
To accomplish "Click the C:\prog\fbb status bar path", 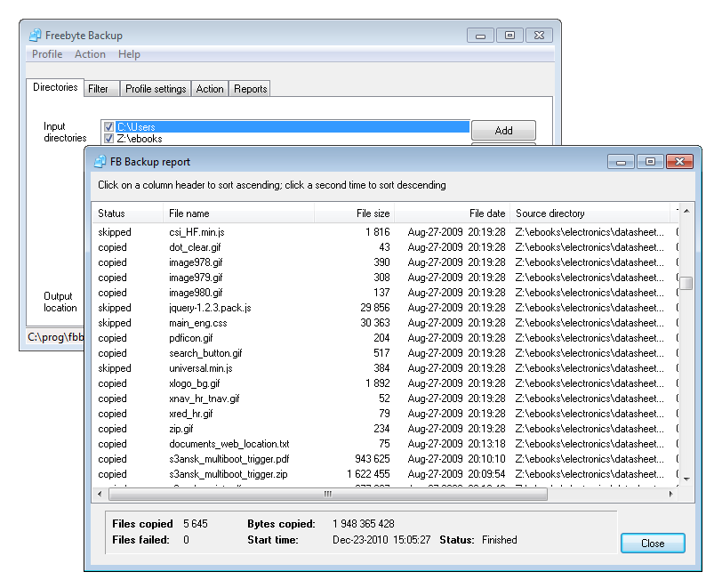I will tap(55, 337).
